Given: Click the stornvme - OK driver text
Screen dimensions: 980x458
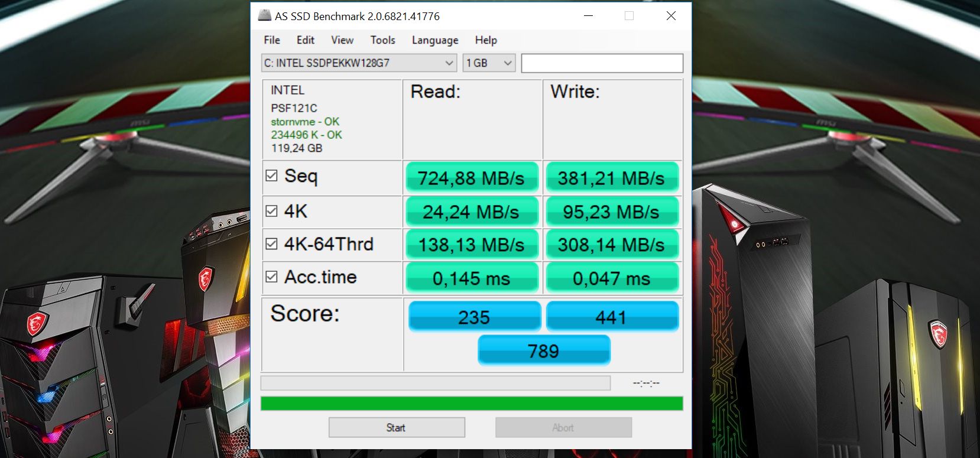Looking at the screenshot, I should pos(305,122).
